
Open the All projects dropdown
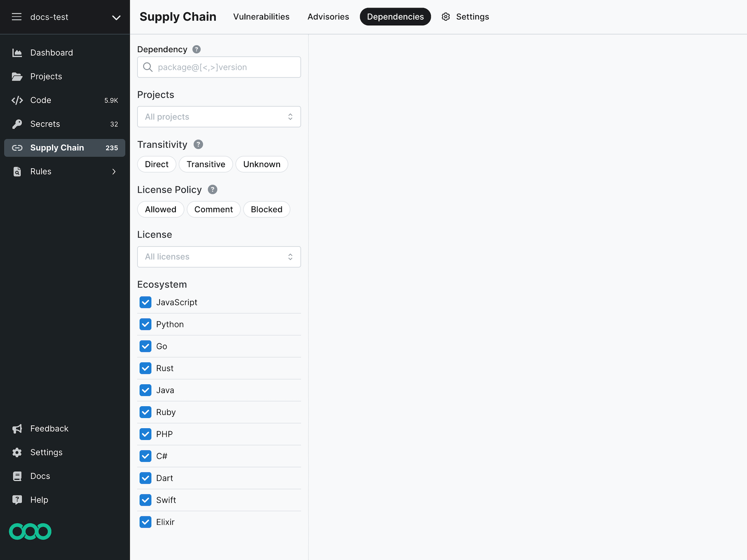click(219, 116)
